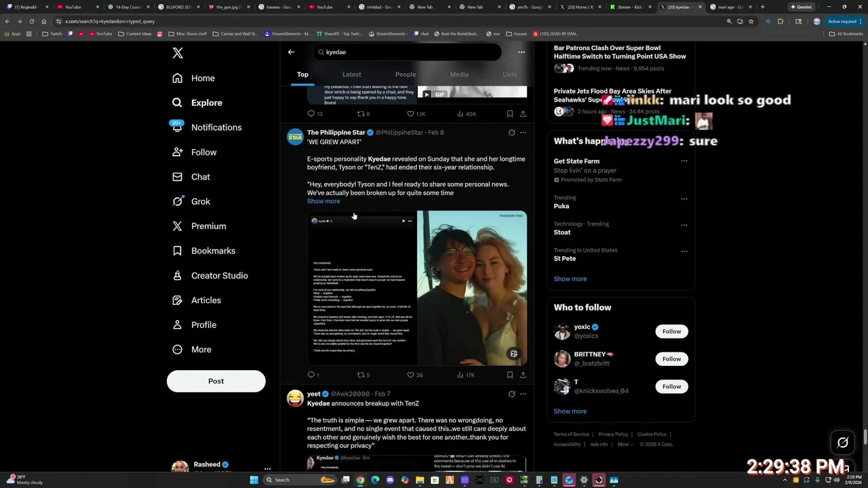Bookmark this page with star icon

(751, 21)
